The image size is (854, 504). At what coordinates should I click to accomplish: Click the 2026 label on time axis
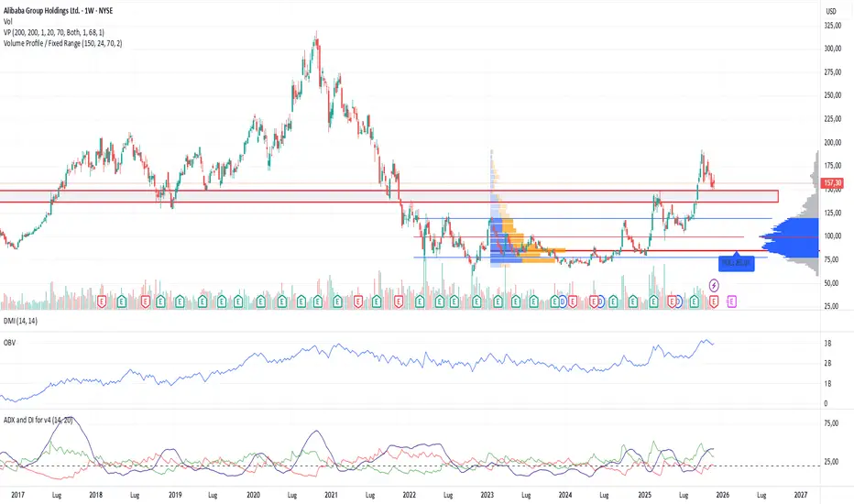(723, 495)
